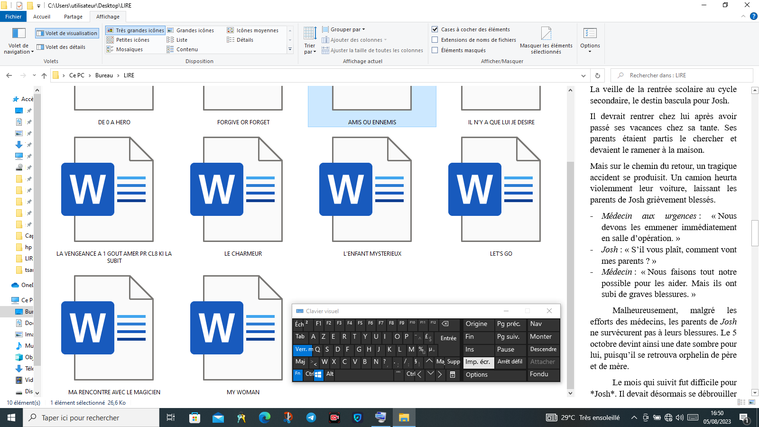Expand the address bar history dropdown arrow
The width and height of the screenshot is (759, 427).
tap(583, 75)
